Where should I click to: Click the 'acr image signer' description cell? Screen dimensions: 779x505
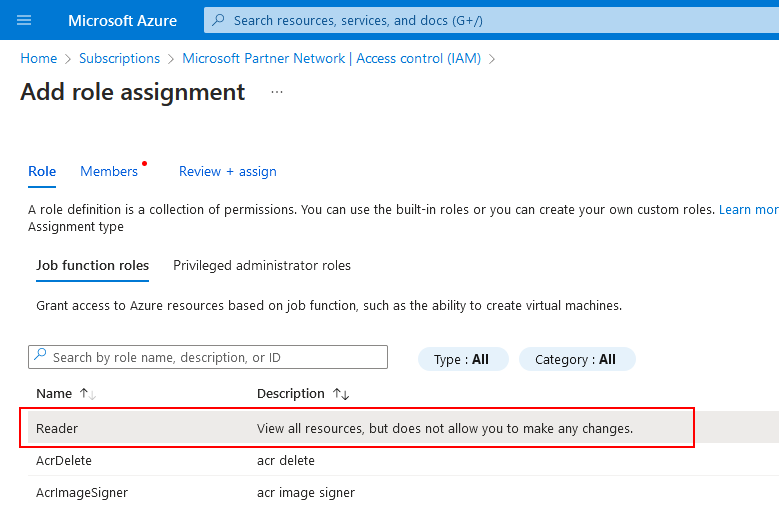[306, 493]
